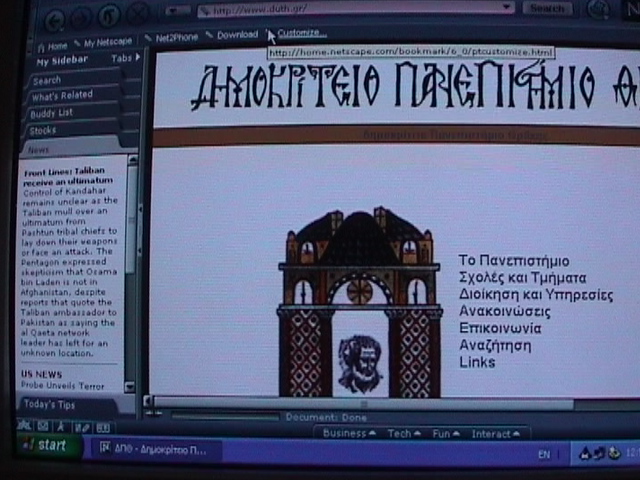Open the Επικοινωνία link
This screenshot has height=480, width=640.
coord(500,328)
